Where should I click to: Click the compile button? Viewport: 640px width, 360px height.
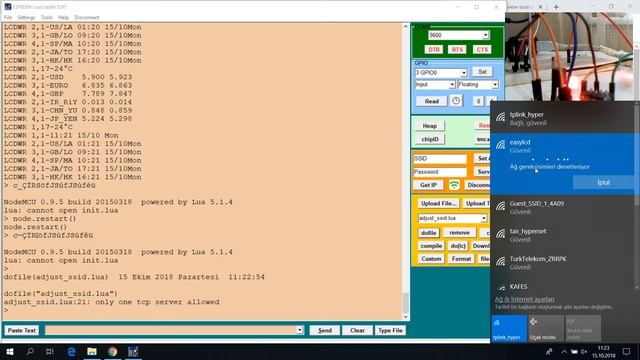pyautogui.click(x=431, y=246)
